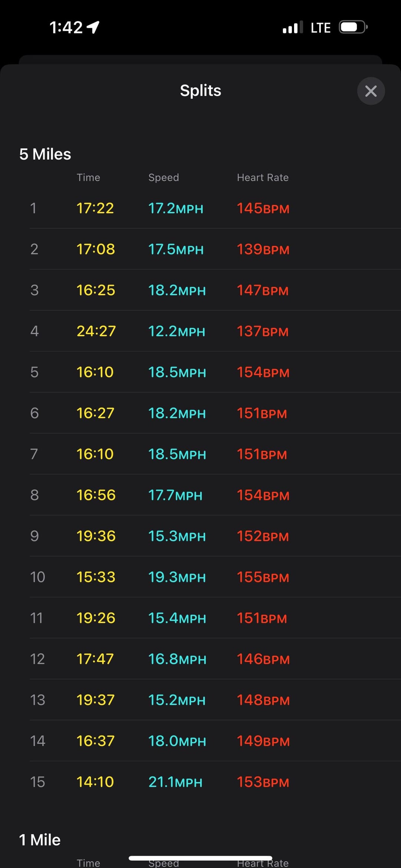Tap split 15 time 14:10

[x=95, y=782]
